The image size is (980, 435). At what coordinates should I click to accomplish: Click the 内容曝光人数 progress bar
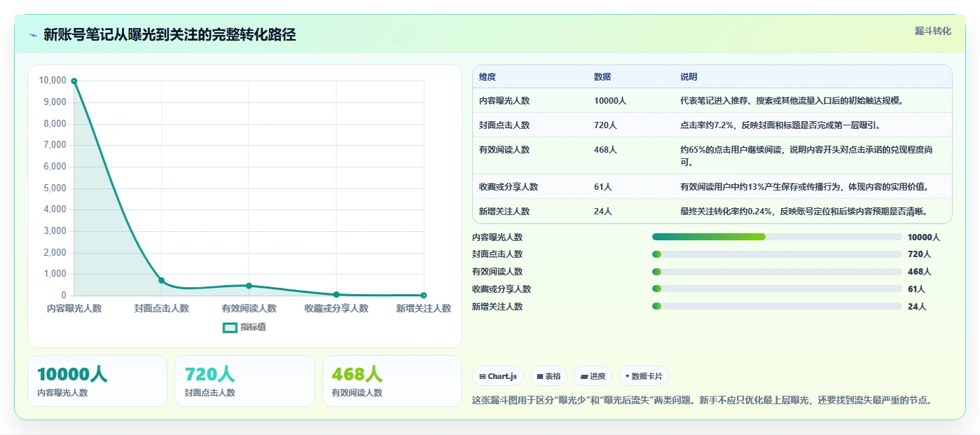[777, 237]
